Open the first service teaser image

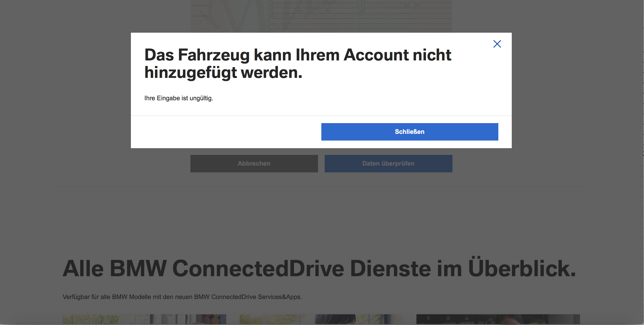pos(144,319)
